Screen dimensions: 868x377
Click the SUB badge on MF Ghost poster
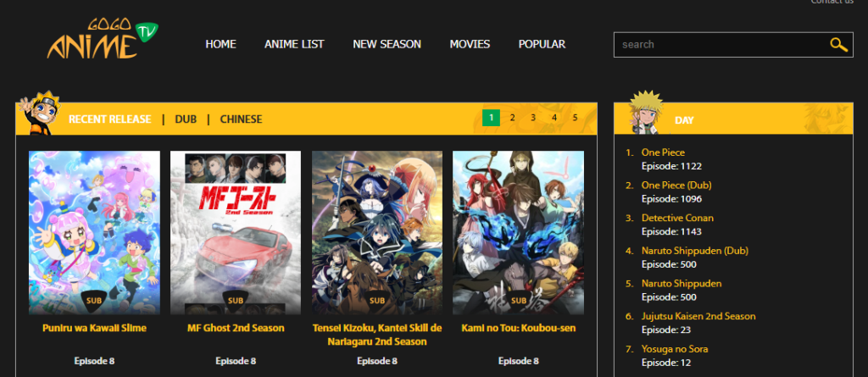pyautogui.click(x=236, y=301)
